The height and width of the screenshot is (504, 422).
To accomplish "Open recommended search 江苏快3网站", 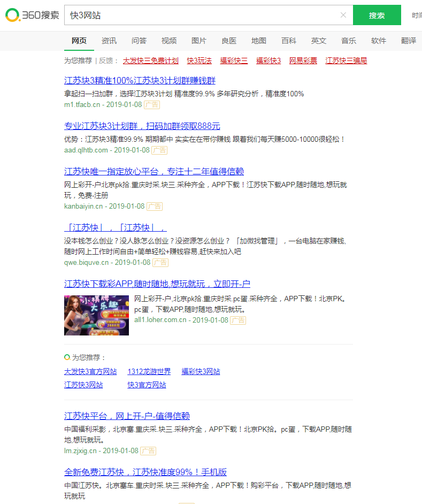I will point(83,385).
